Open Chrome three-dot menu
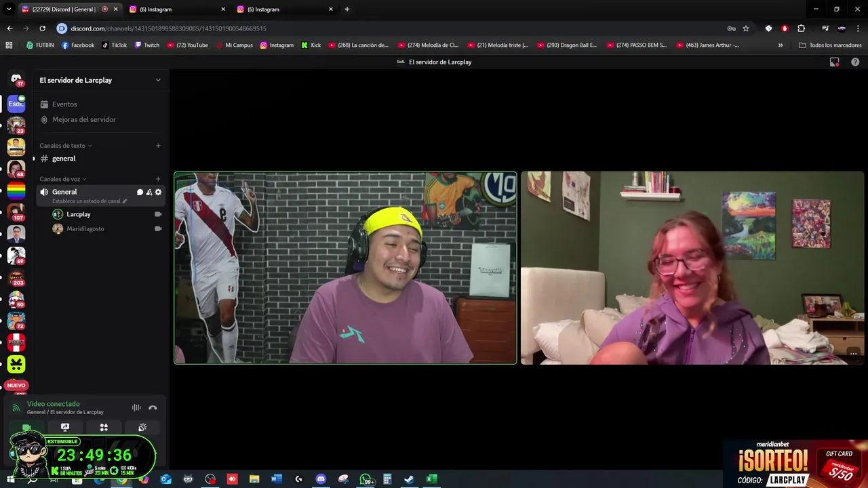 click(x=858, y=28)
